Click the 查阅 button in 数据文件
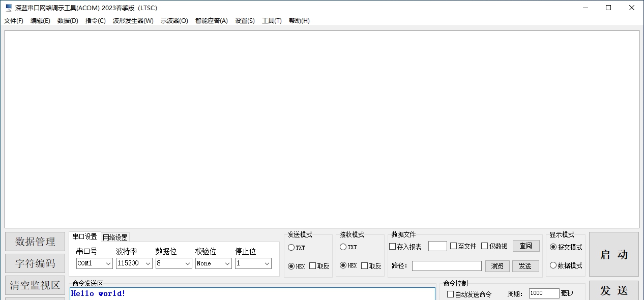 click(x=526, y=246)
